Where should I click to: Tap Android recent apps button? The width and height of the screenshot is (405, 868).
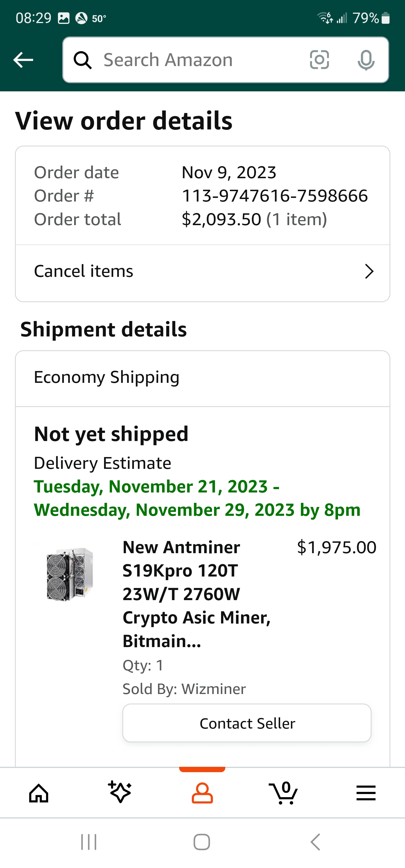89,842
